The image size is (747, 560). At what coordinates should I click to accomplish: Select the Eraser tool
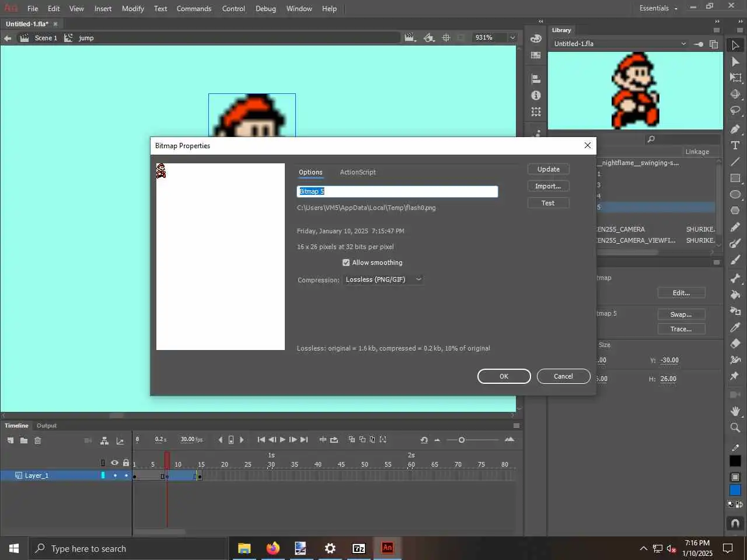coord(735,344)
